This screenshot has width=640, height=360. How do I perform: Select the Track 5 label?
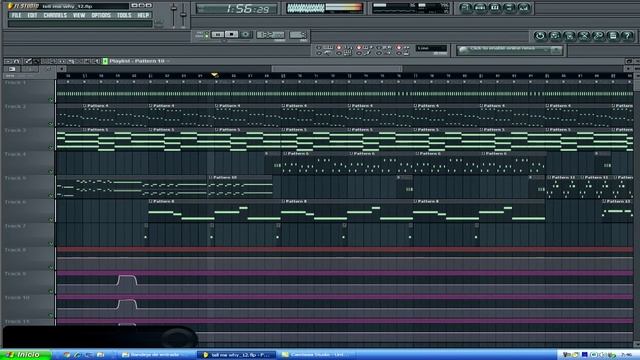(x=16, y=178)
